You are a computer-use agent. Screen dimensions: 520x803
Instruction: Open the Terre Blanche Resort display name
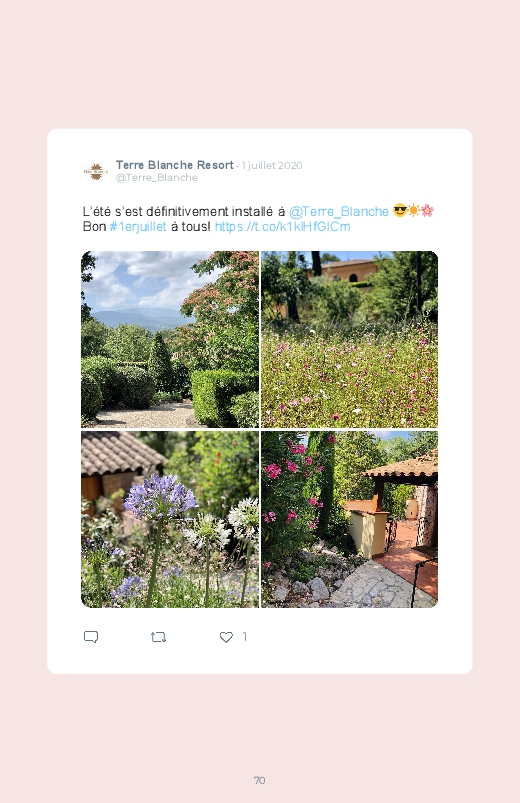175,165
